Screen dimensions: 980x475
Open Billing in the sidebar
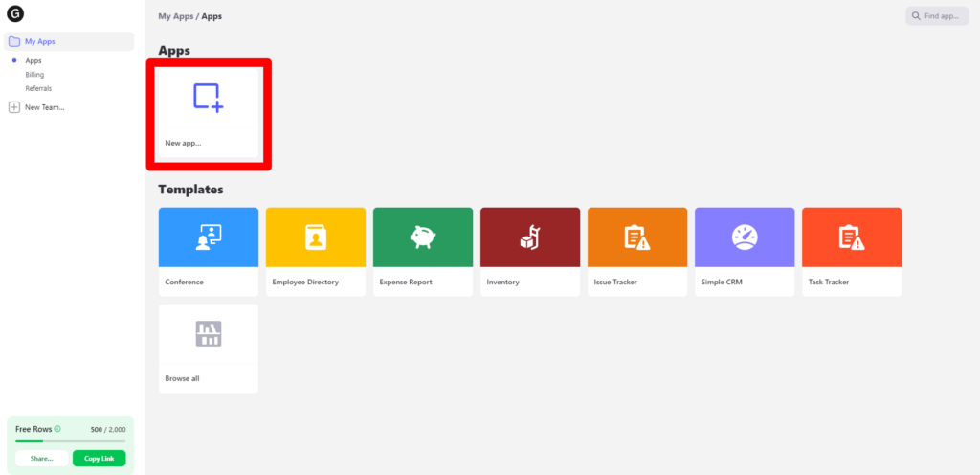[x=34, y=74]
